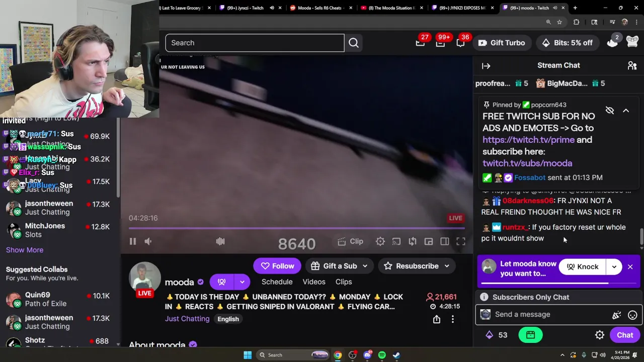Viewport: 644px width, 362px height.
Task: Click Show More in followed channels
Action: tap(25, 250)
